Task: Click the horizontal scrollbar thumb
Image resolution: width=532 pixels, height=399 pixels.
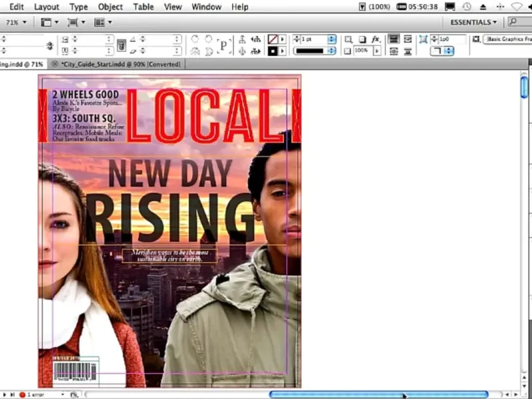Action: click(x=378, y=395)
